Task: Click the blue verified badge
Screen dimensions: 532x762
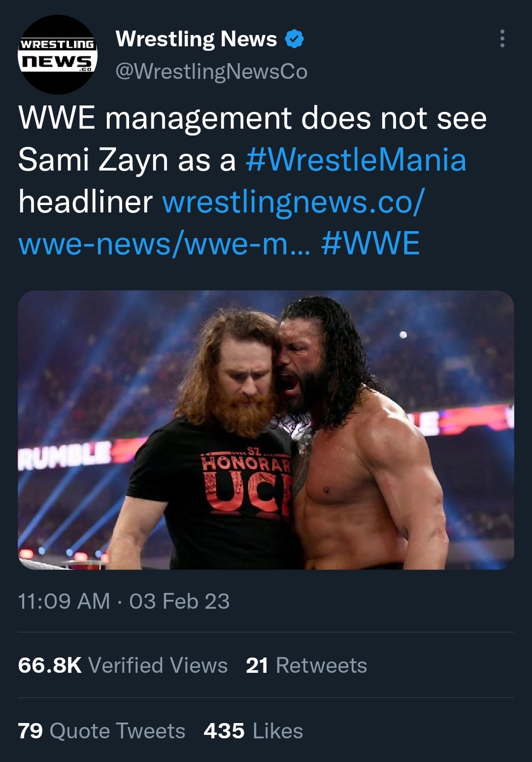Action: 295,39
